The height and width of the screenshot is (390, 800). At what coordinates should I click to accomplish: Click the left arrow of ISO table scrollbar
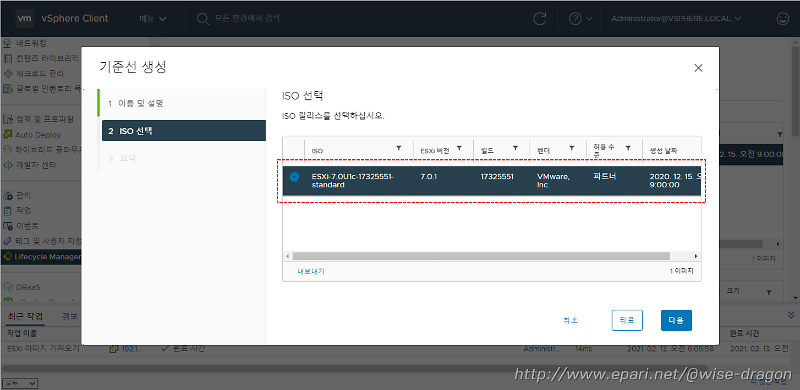[x=287, y=256]
